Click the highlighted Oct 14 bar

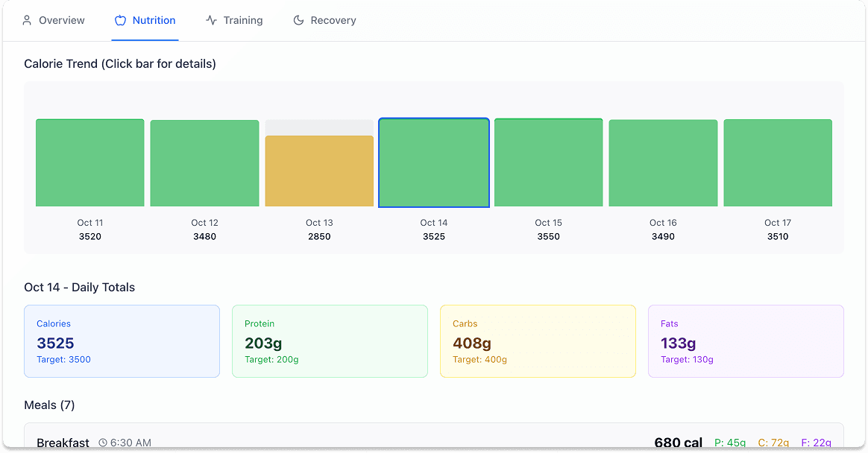434,162
